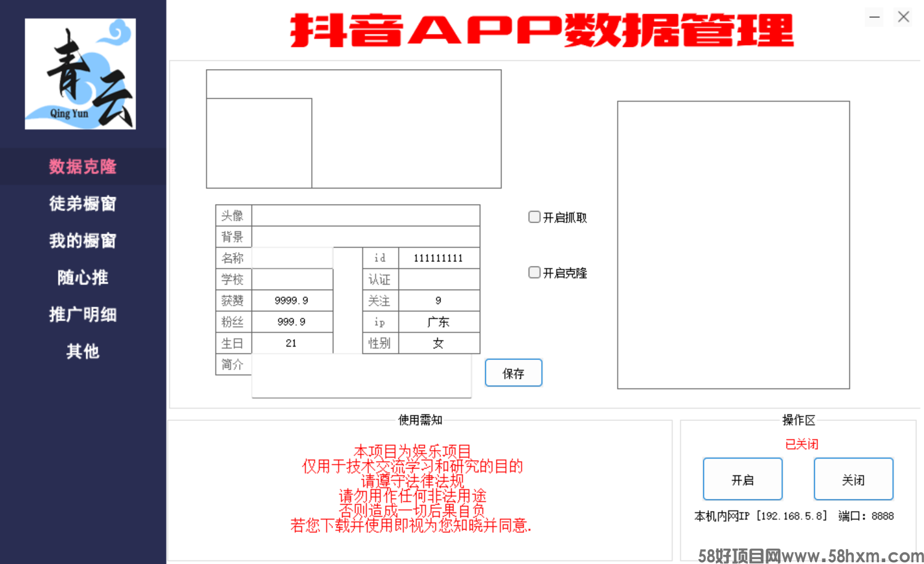Click the 已关闭 status text
Viewport: 924px width, 564px height.
pos(802,444)
